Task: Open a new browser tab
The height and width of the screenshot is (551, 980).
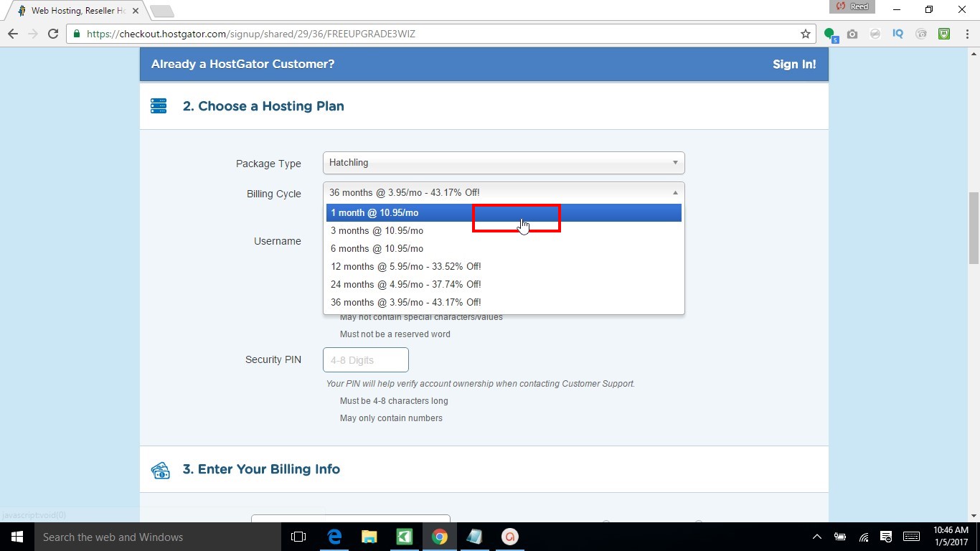Action: point(162,11)
